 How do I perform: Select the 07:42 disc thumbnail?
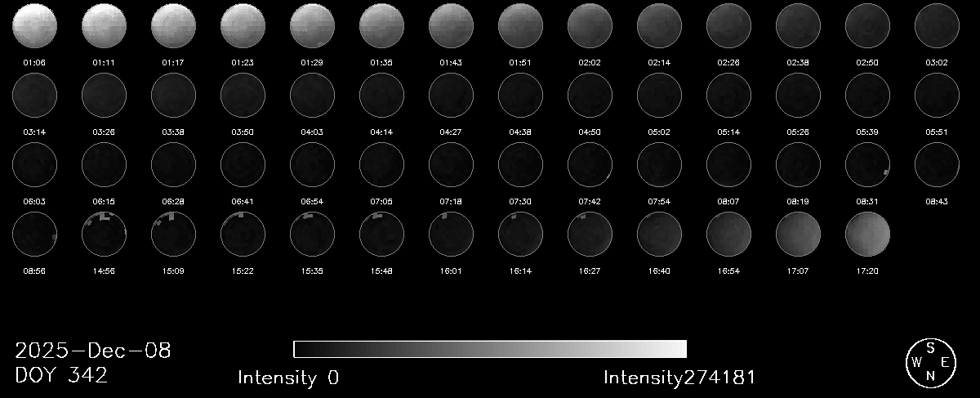(590, 164)
